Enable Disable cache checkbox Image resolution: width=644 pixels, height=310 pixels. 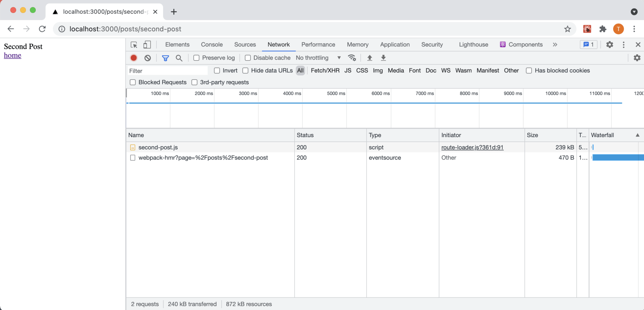pos(248,58)
